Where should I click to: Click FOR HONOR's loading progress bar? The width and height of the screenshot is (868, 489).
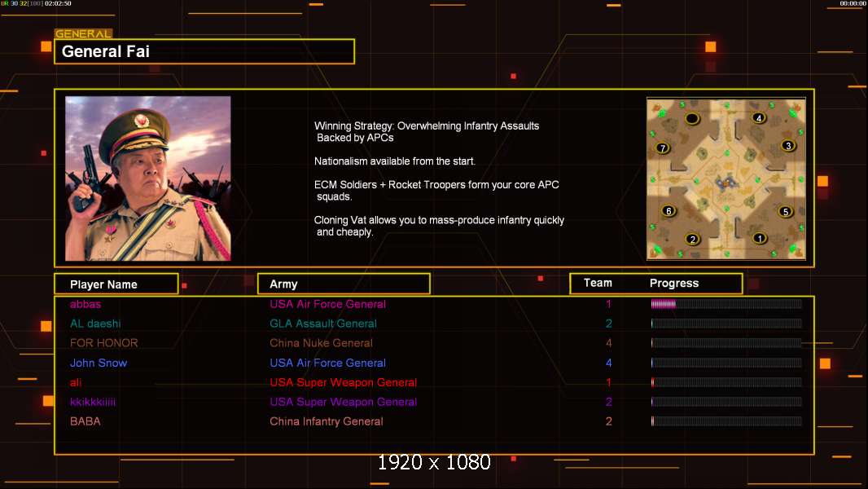(x=726, y=343)
